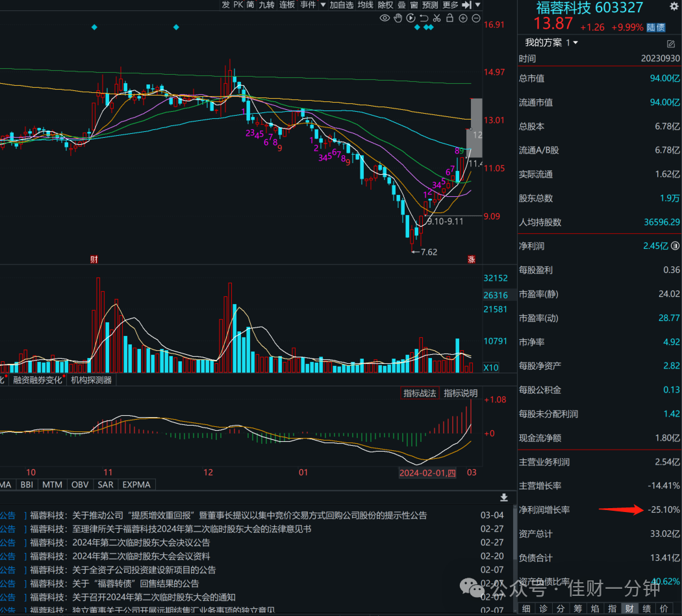
Task: Click the 财 marker on the price chart
Action: pos(94,260)
